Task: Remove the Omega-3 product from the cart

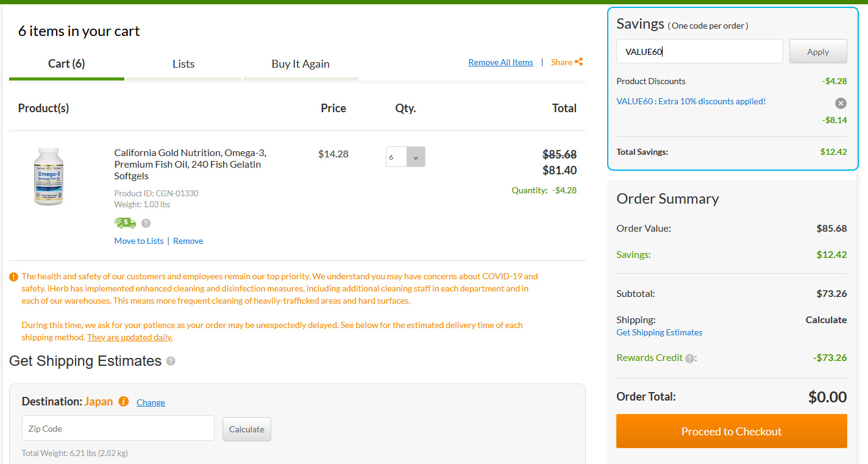Action: (188, 241)
